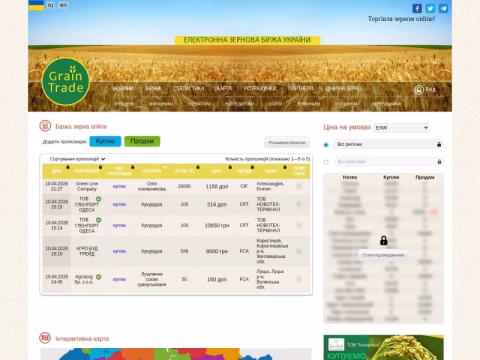
Task: Click the blue Куплю button
Action: (x=105, y=141)
